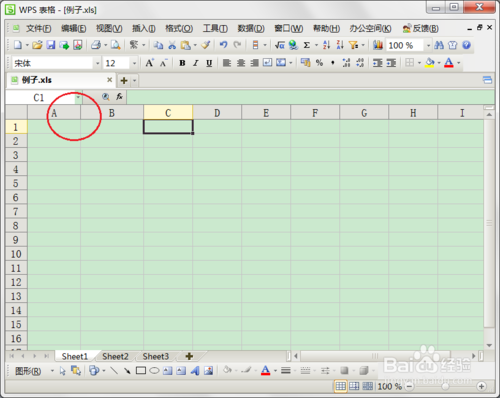This screenshot has width=500, height=398.
Task: Add a new sheet with plus button
Action: point(189,356)
